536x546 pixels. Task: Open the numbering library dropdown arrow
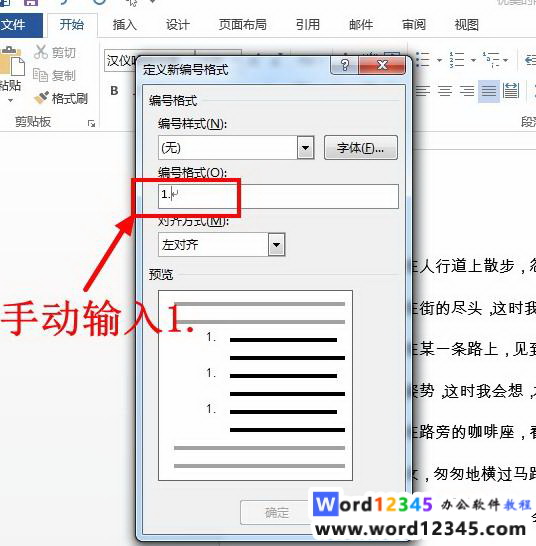click(x=473, y=60)
